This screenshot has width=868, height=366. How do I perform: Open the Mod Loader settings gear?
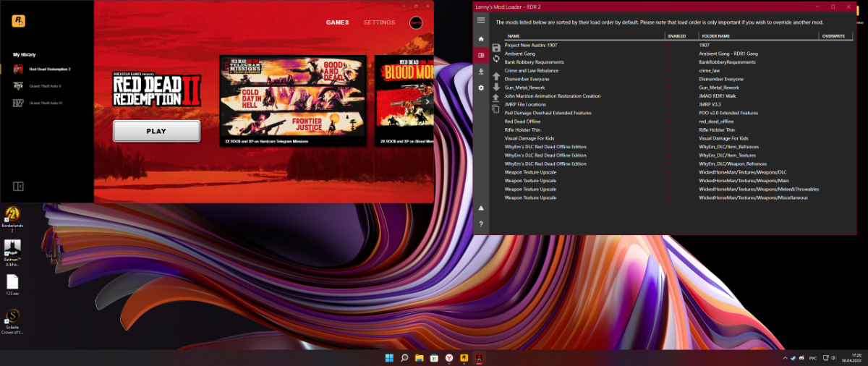point(481,88)
